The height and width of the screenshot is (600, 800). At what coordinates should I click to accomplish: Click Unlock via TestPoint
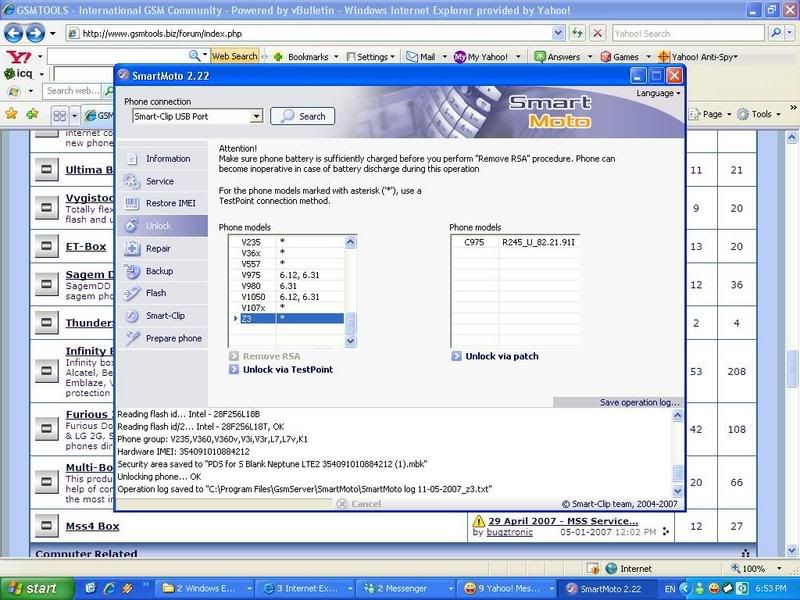pyautogui.click(x=281, y=369)
